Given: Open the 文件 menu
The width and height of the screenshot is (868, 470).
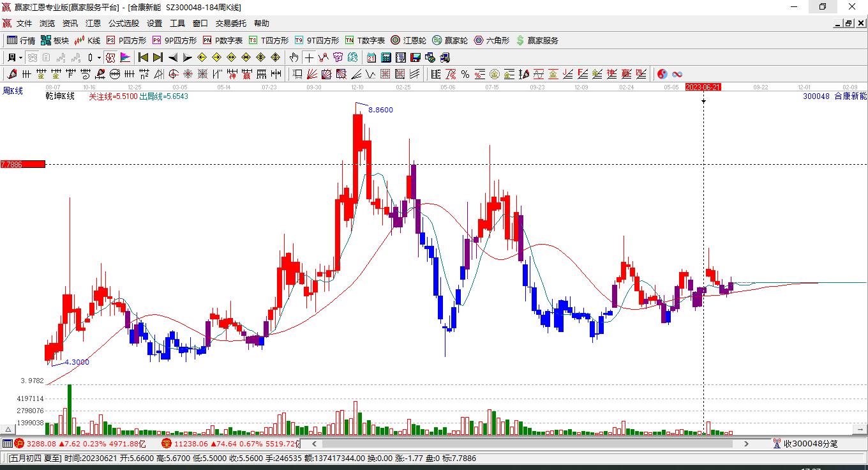Looking at the screenshot, I should click(x=24, y=24).
